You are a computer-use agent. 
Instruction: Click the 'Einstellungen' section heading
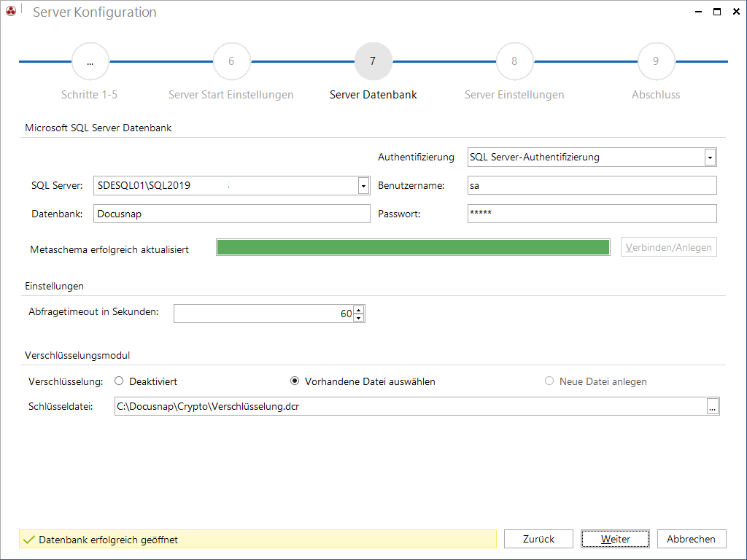pyautogui.click(x=54, y=286)
